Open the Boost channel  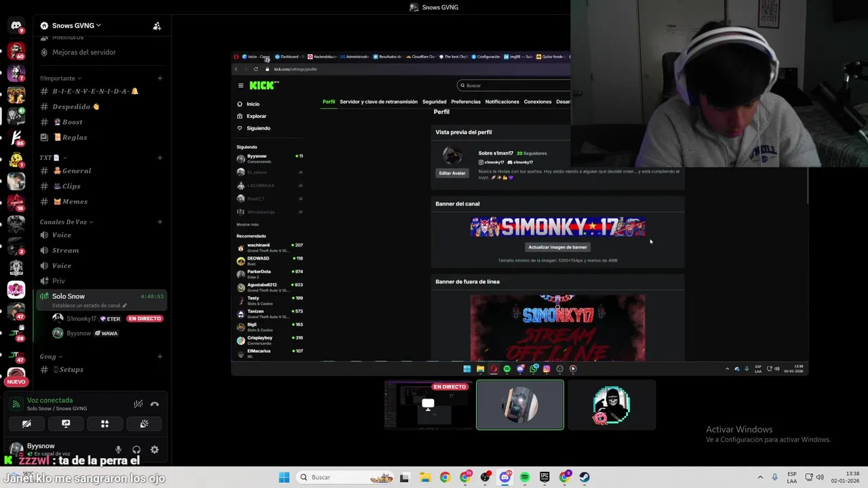click(100, 122)
